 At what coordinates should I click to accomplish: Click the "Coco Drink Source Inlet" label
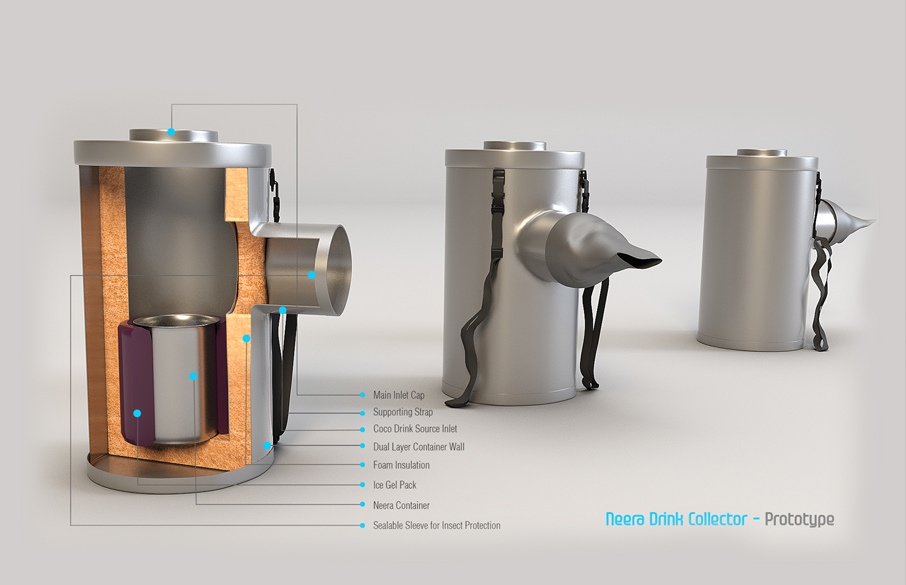(x=414, y=429)
